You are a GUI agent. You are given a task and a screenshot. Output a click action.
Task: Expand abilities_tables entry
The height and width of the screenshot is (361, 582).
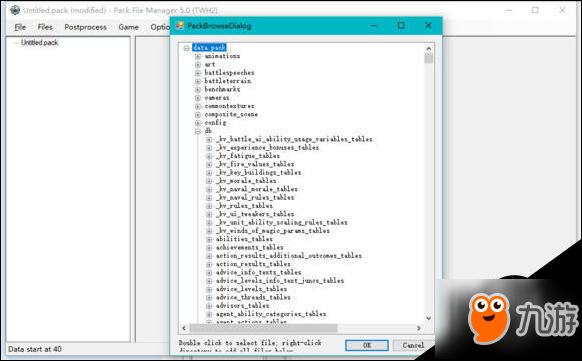(209, 239)
